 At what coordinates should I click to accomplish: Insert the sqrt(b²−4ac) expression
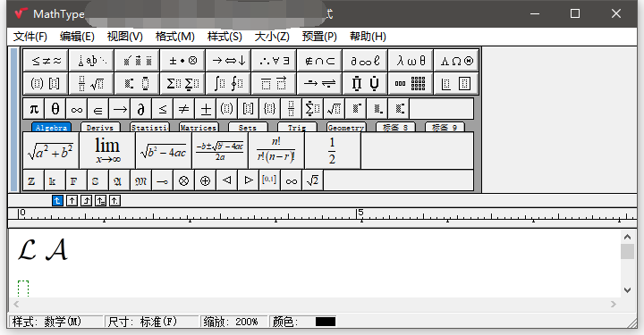164,150
